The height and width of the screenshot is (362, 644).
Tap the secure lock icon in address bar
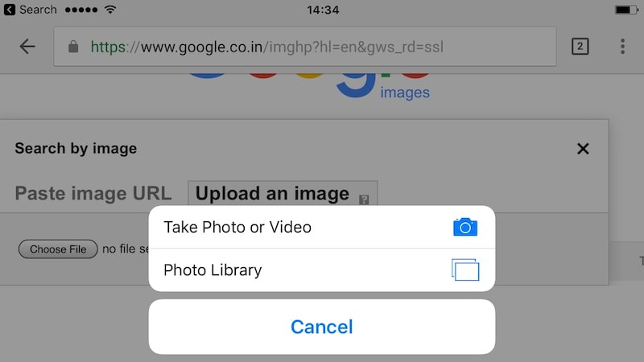coord(73,47)
